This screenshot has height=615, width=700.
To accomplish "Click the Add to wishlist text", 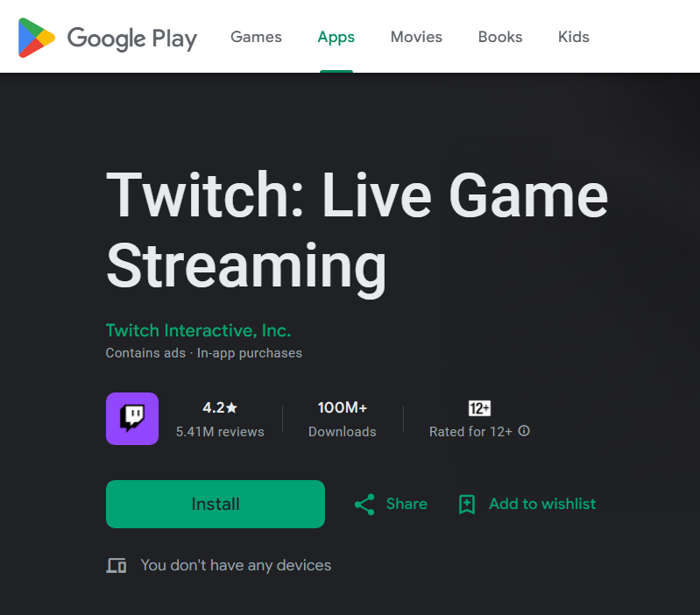I will (542, 504).
